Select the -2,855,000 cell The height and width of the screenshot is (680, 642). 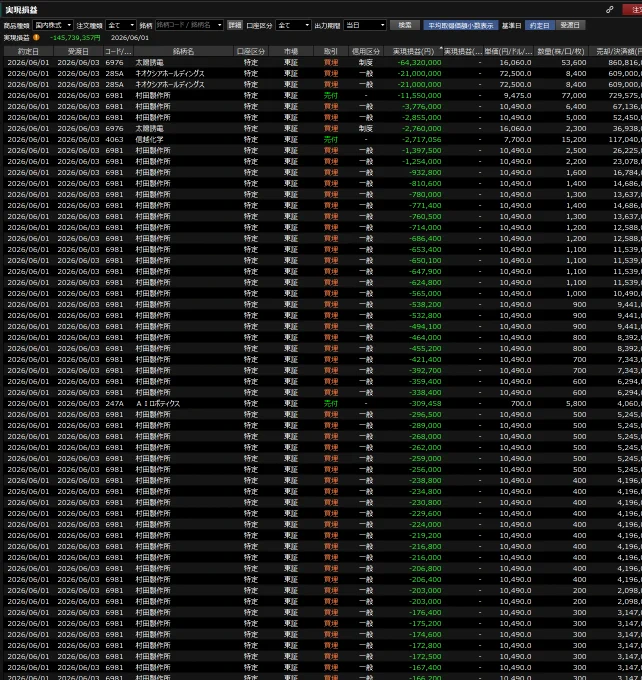(421, 118)
